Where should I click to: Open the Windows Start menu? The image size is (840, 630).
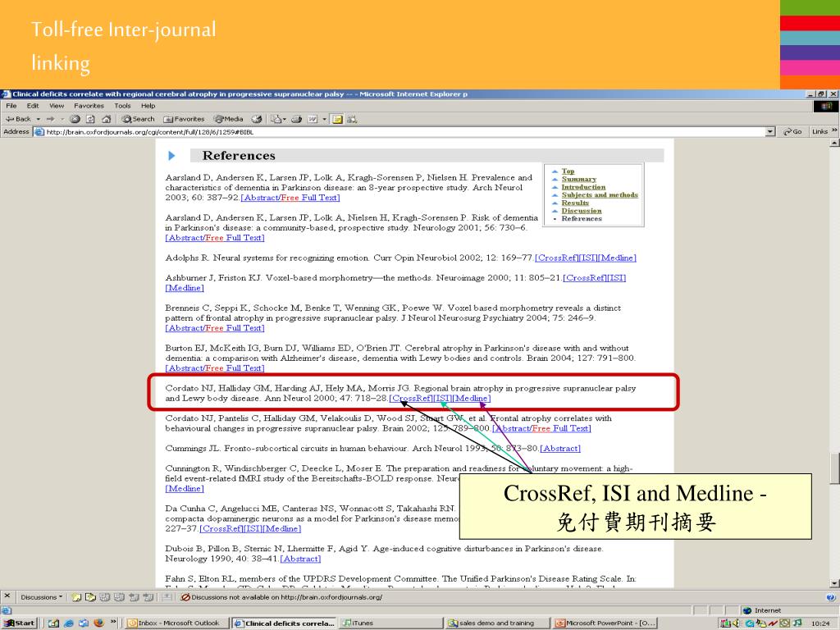click(20, 623)
